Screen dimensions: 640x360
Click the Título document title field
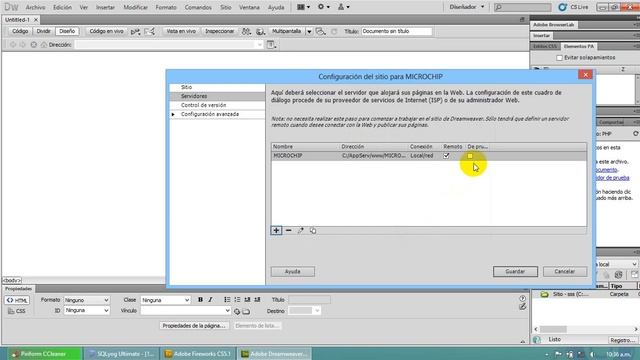point(396,31)
